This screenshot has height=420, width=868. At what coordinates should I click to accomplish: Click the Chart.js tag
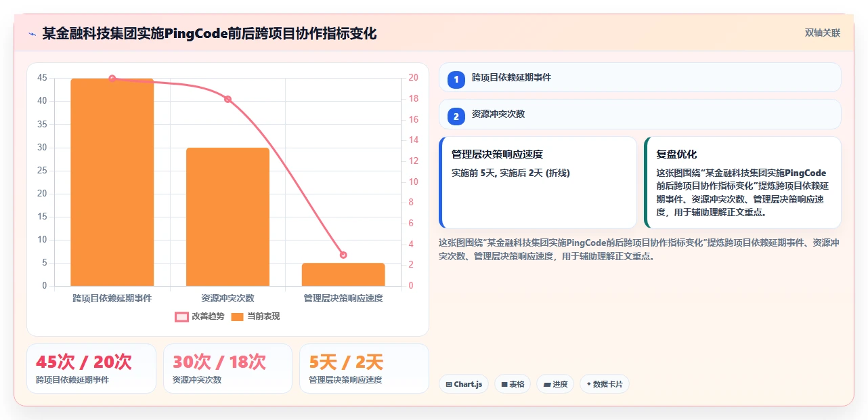tap(464, 384)
